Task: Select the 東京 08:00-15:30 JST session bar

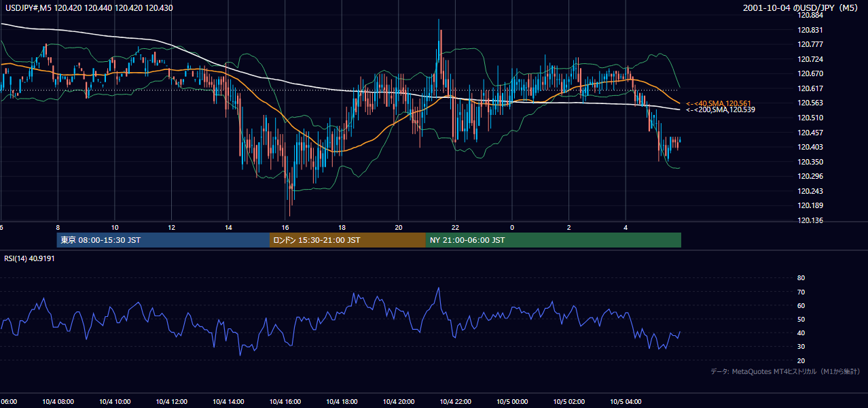Action: pyautogui.click(x=163, y=240)
